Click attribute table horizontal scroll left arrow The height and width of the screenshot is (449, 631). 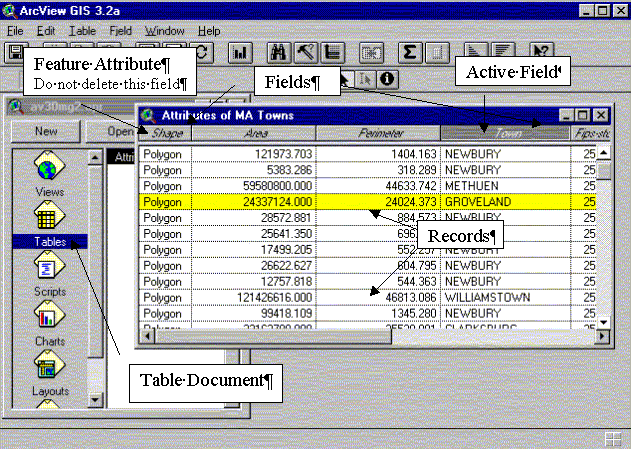click(147, 336)
